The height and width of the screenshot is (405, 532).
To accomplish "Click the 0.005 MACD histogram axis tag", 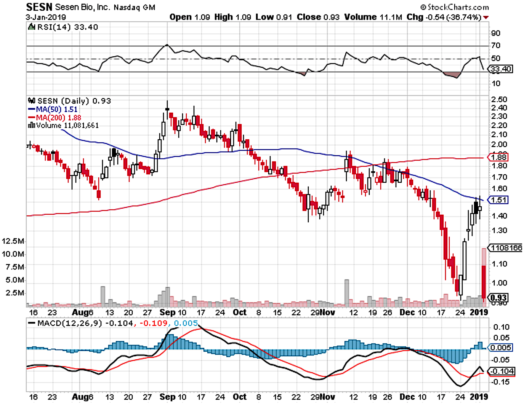I will pyautogui.click(x=501, y=348).
